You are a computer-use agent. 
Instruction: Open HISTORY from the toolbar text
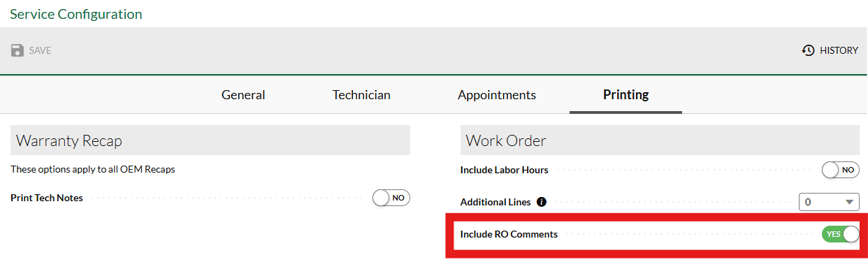click(839, 50)
